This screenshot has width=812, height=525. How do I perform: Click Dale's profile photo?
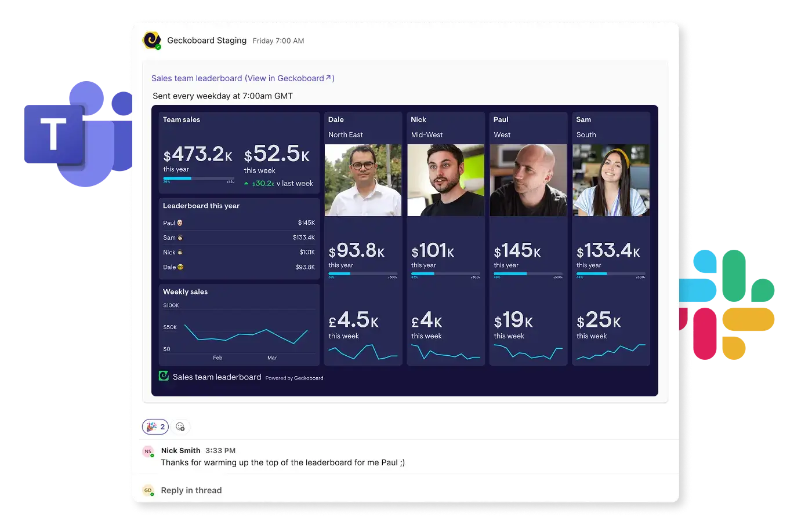tap(363, 180)
